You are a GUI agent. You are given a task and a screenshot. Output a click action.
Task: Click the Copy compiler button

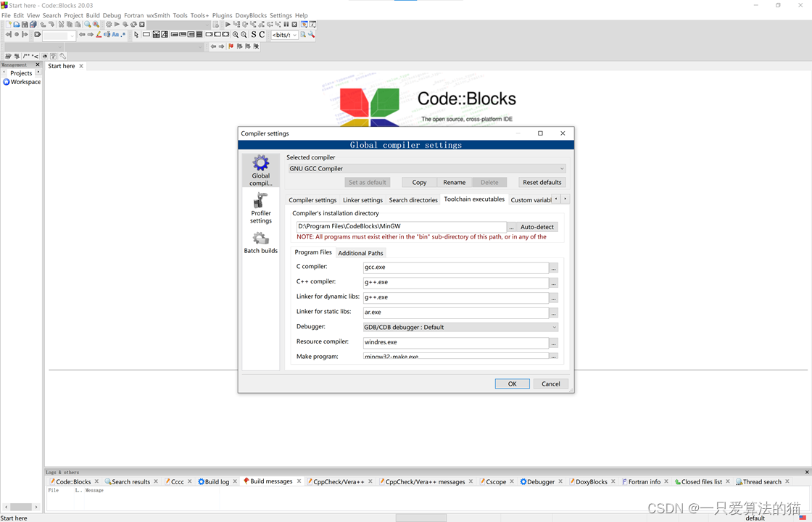[420, 182]
